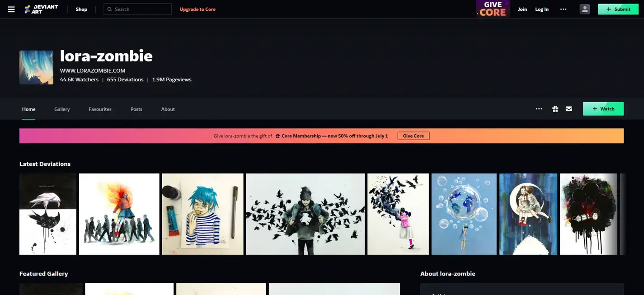This screenshot has width=644, height=295.
Task: Open the girl in pink with birds thumbnail
Action: pyautogui.click(x=398, y=214)
